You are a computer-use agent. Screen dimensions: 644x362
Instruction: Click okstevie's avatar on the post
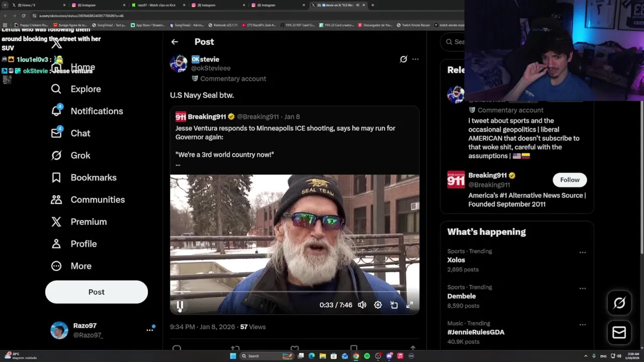[179, 64]
